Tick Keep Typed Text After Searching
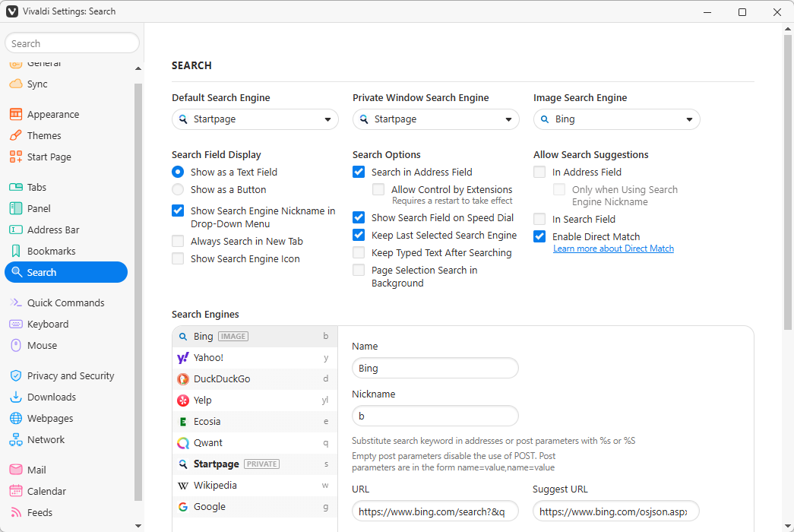This screenshot has width=794, height=532. pyautogui.click(x=359, y=252)
